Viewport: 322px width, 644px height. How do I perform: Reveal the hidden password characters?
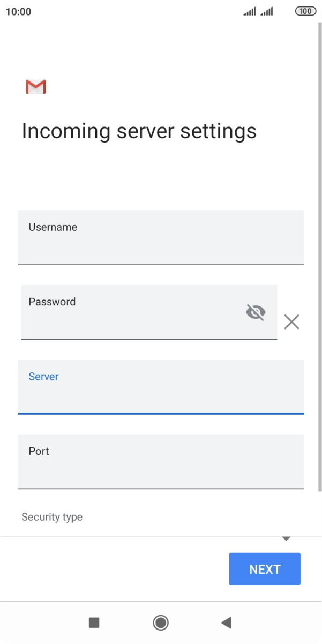(256, 312)
